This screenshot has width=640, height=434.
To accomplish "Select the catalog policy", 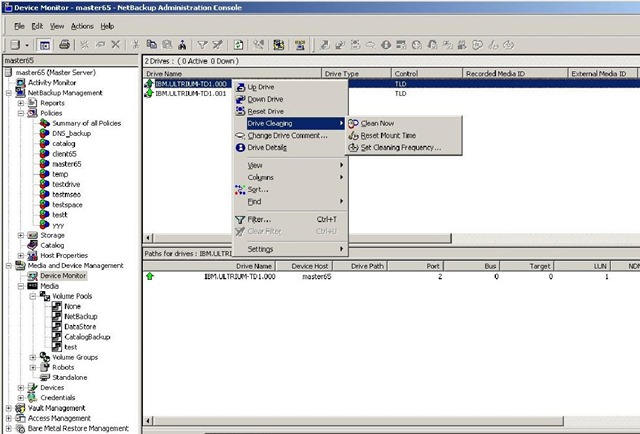I will click(64, 144).
